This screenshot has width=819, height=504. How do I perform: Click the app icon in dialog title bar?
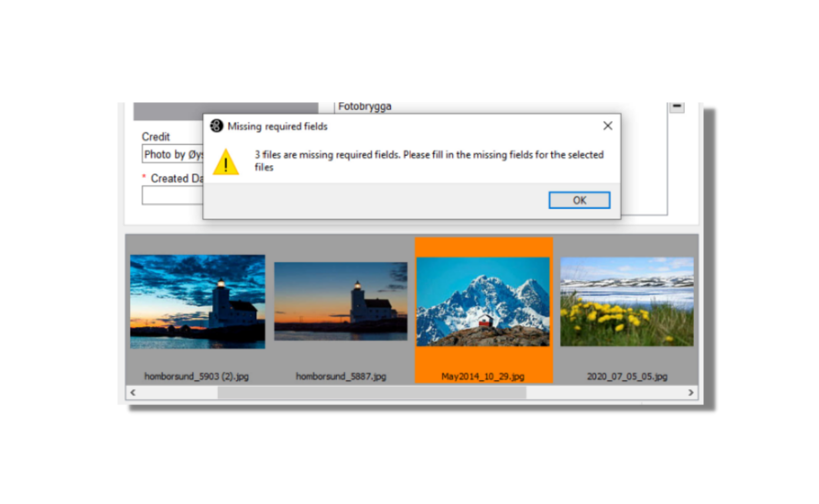[216, 126]
